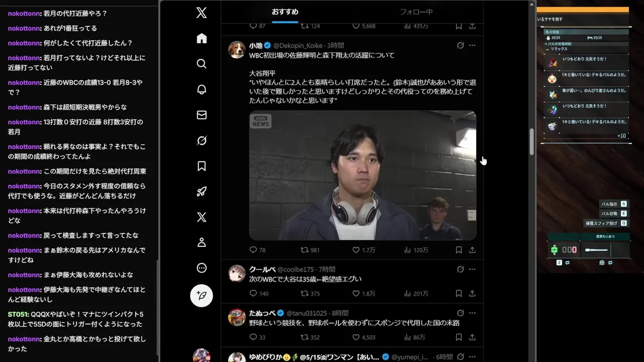This screenshot has width=644, height=362.
Task: Open the Search magnifier in sidebar
Action: click(x=202, y=64)
